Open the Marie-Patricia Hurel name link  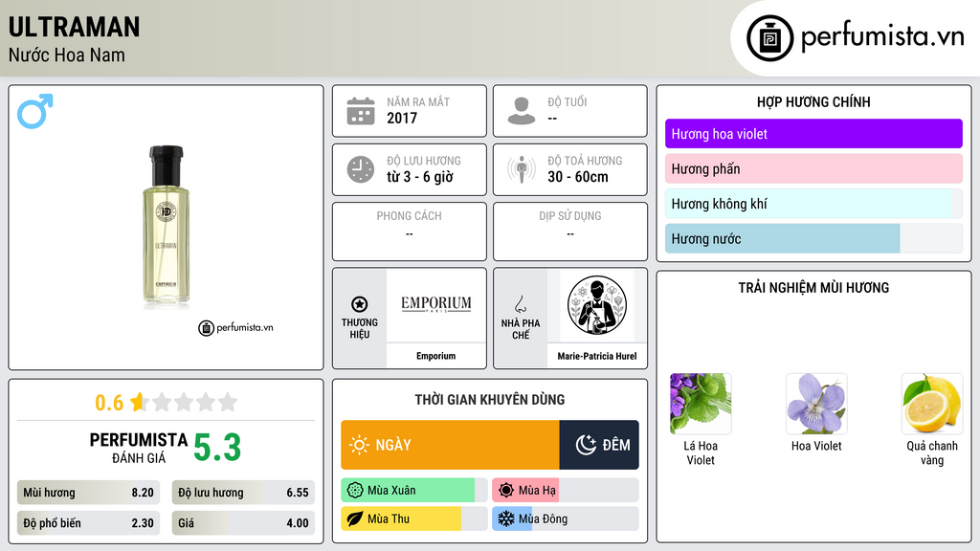tap(597, 356)
